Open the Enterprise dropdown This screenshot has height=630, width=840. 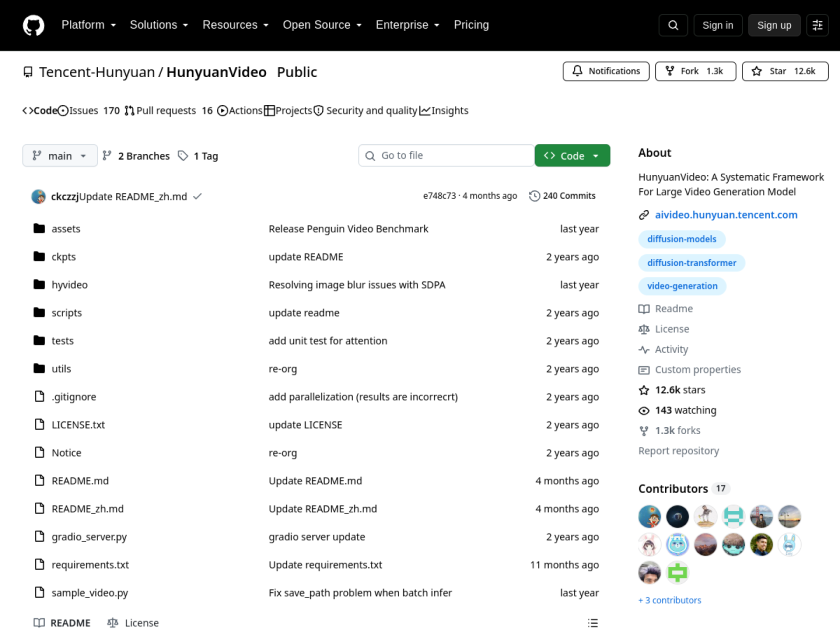(x=407, y=25)
